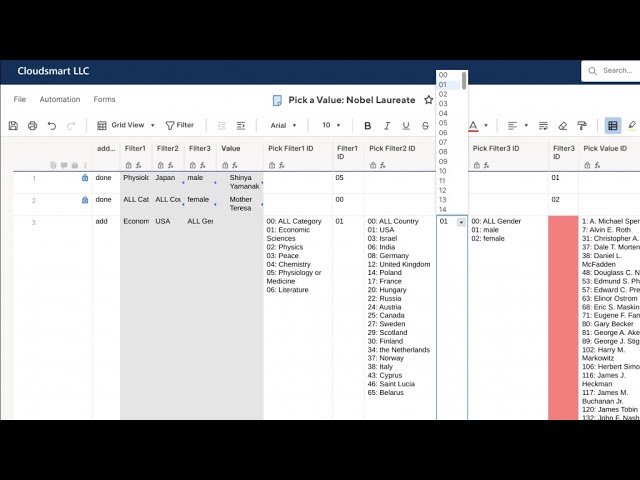Open the Forms menu
This screenshot has width=640, height=480.
[x=104, y=99]
